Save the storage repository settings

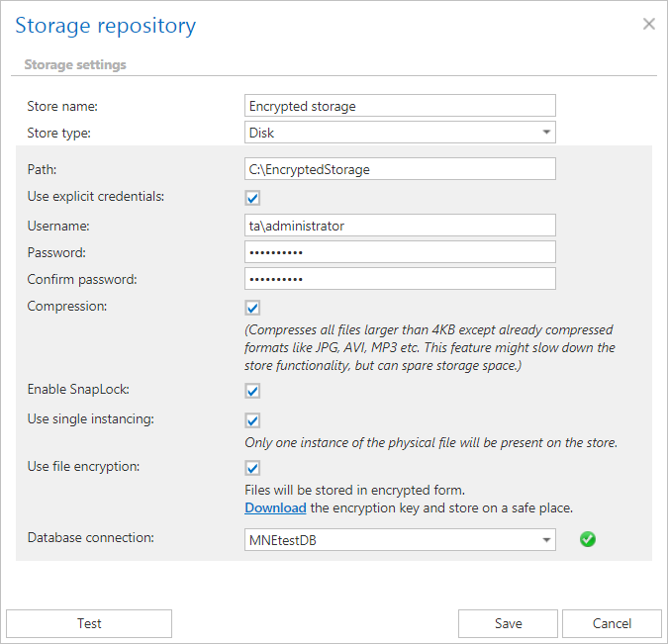point(508,623)
